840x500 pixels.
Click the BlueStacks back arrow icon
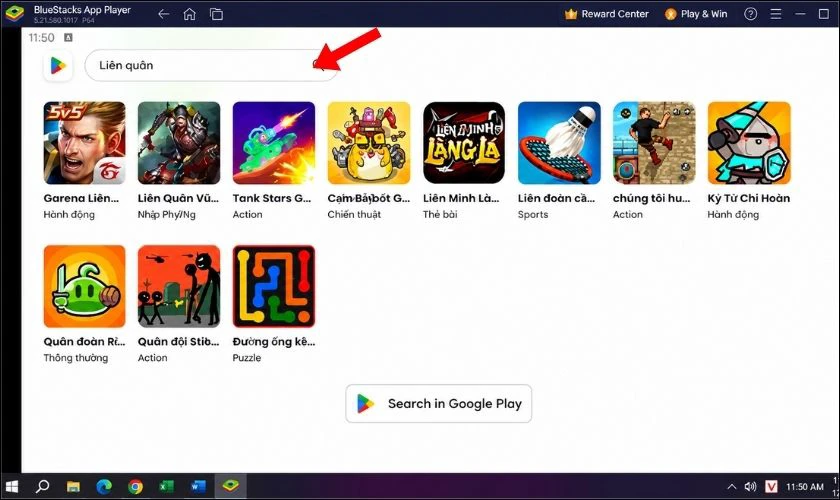click(x=164, y=14)
